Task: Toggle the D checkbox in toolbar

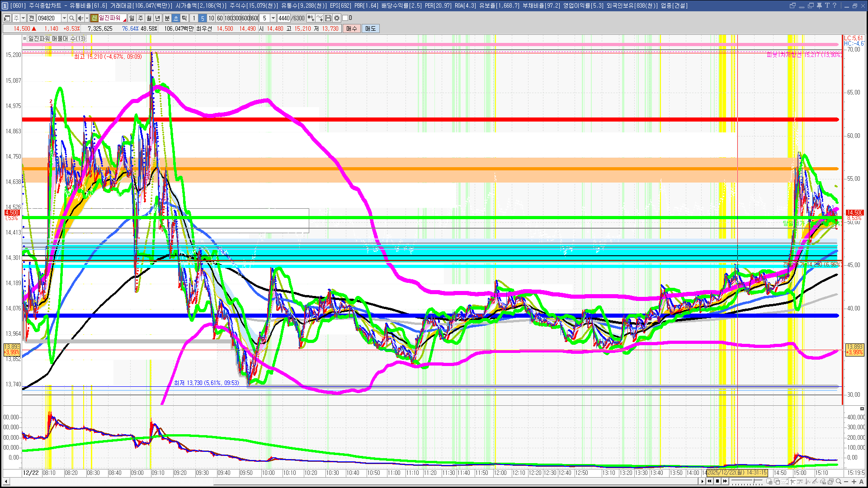Action: [345, 18]
